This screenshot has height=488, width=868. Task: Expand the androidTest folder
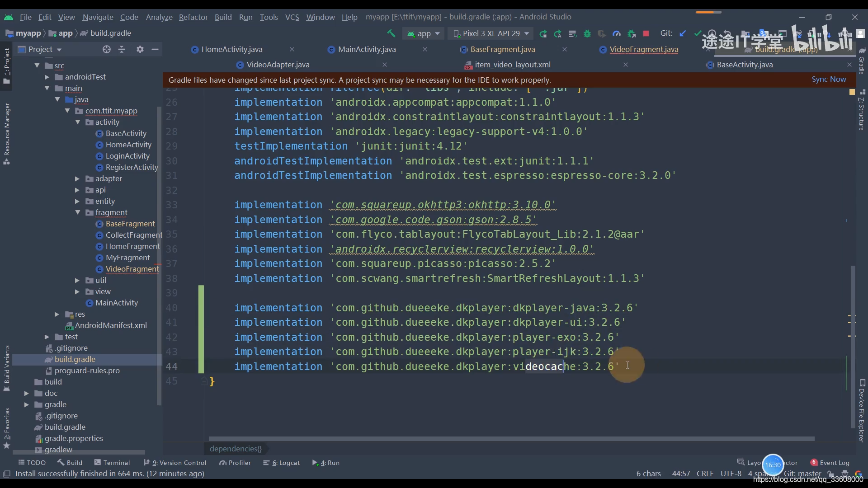(x=47, y=77)
